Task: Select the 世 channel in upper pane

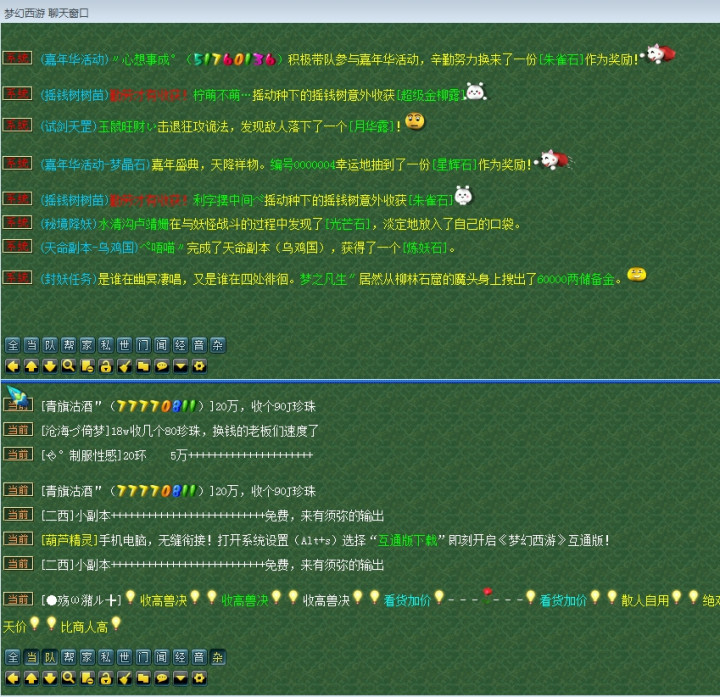Action: [124, 345]
